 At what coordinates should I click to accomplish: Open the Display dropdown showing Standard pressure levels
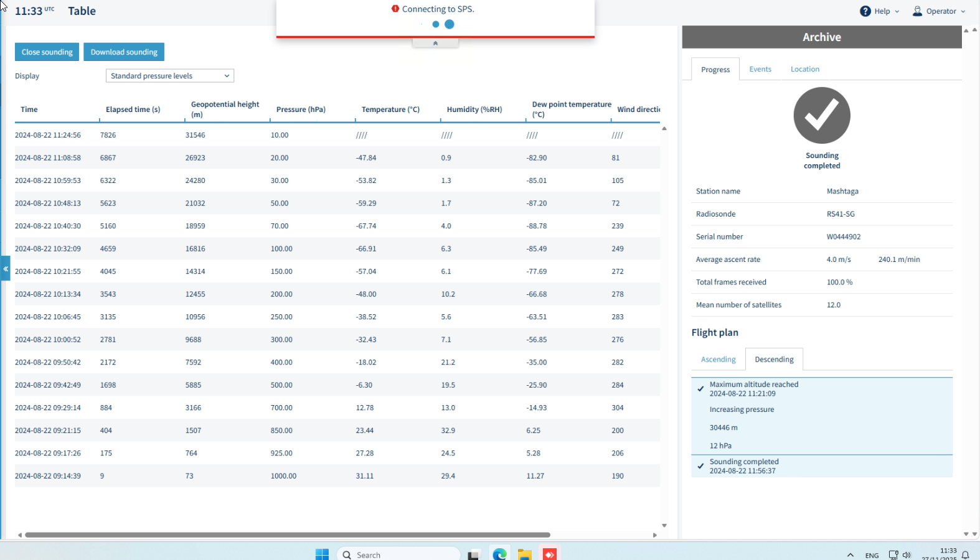[170, 76]
